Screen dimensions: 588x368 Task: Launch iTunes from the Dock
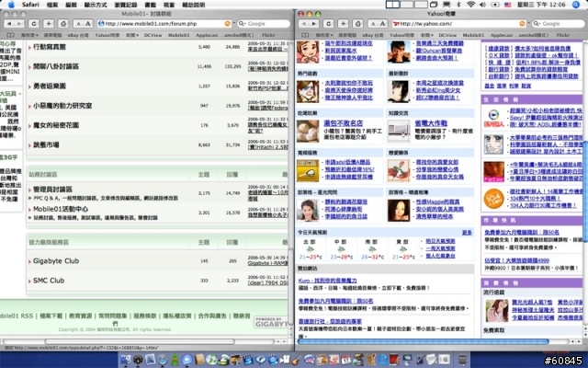pyautogui.click(x=211, y=360)
